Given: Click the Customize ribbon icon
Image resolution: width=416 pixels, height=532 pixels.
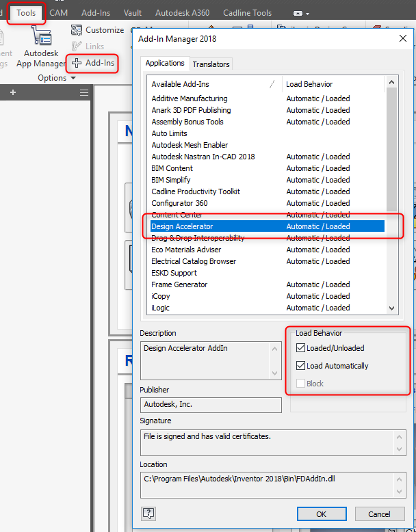Looking at the screenshot, I should 77,30.
